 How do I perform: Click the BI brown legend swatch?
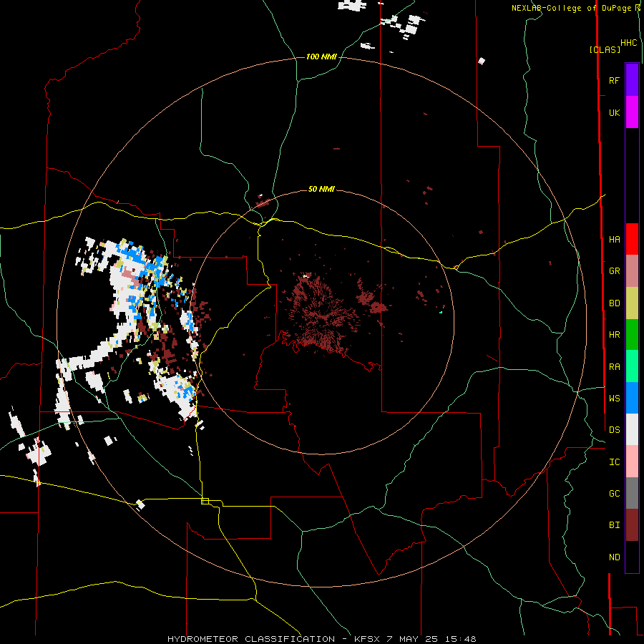(632, 525)
